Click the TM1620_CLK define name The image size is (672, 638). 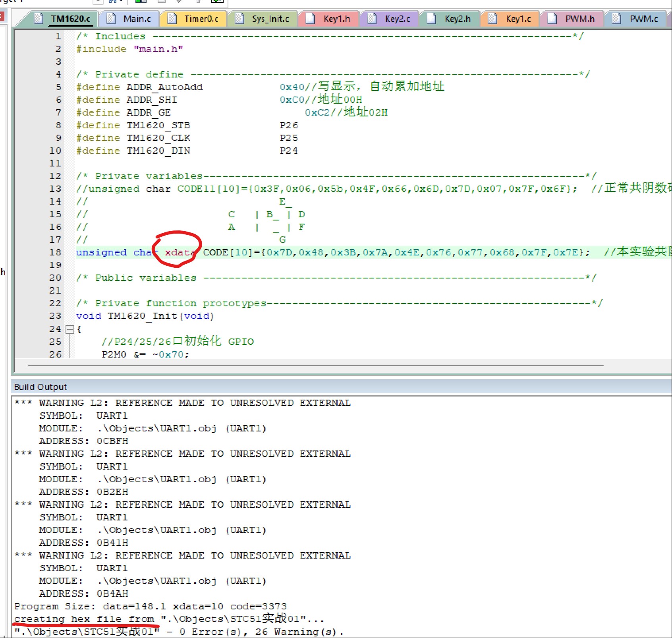point(158,138)
